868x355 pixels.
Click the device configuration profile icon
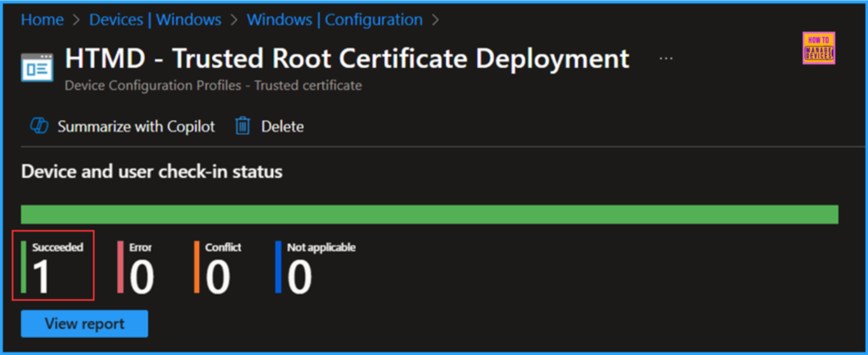[37, 68]
